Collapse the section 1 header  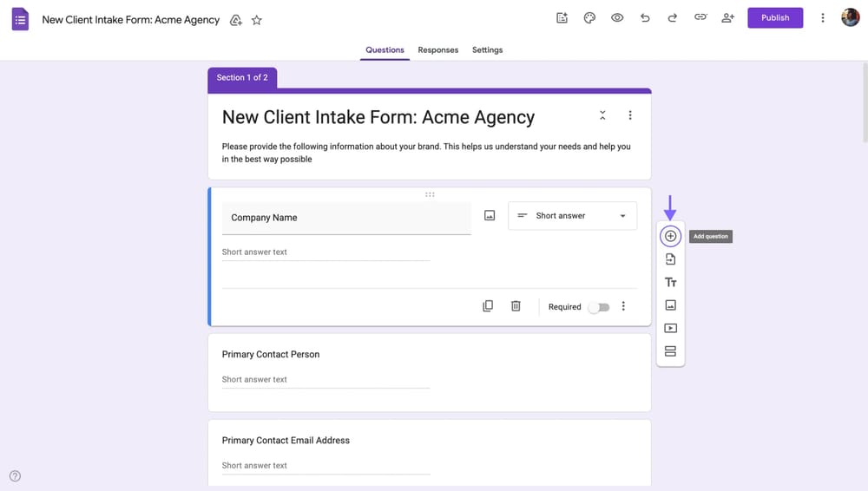point(602,115)
